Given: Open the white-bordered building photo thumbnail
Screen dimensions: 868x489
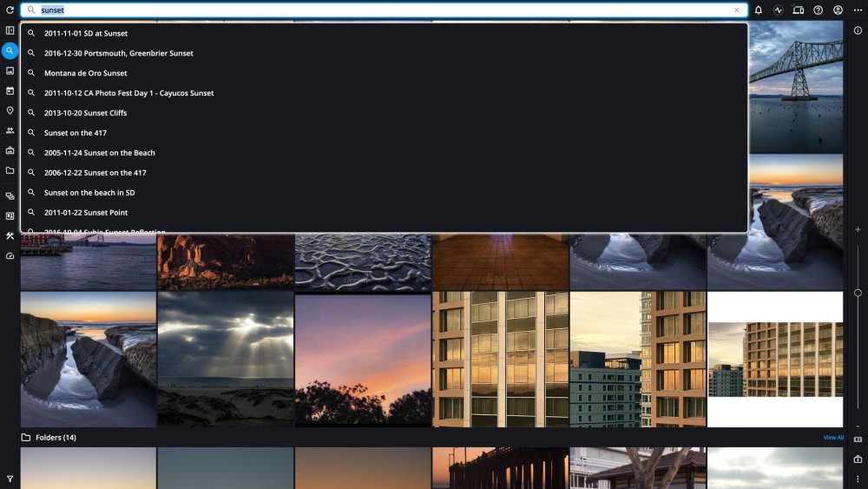Looking at the screenshot, I should 775,359.
